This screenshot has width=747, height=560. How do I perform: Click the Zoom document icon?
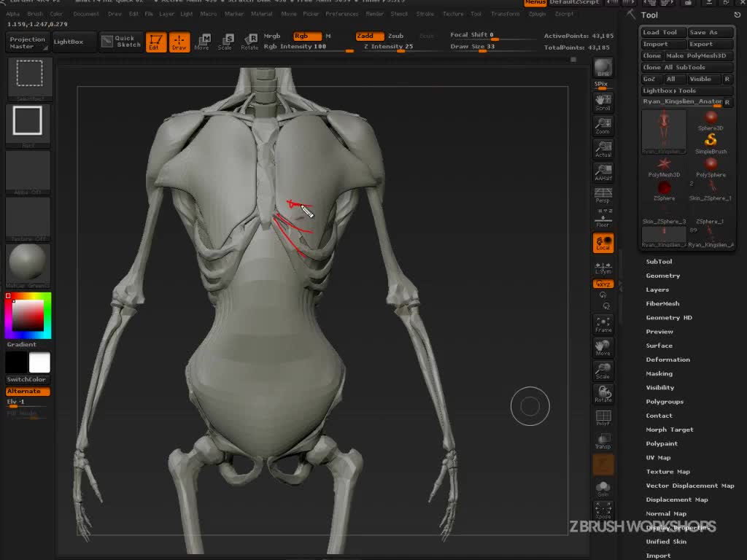pos(603,125)
